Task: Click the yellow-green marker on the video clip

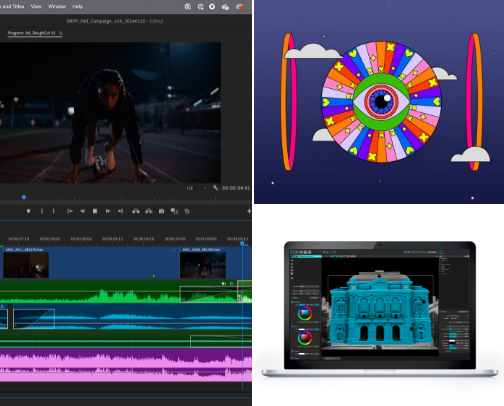Action: [154, 276]
